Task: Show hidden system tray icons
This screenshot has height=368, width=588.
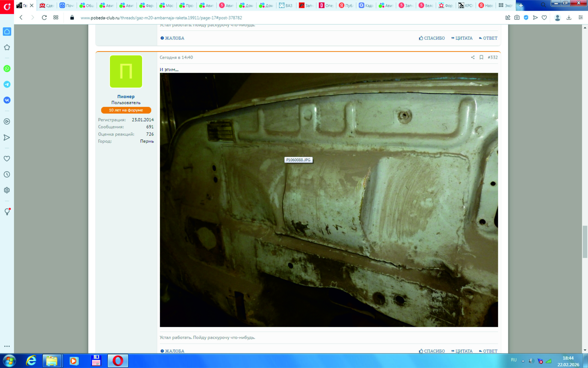Action: point(523,361)
